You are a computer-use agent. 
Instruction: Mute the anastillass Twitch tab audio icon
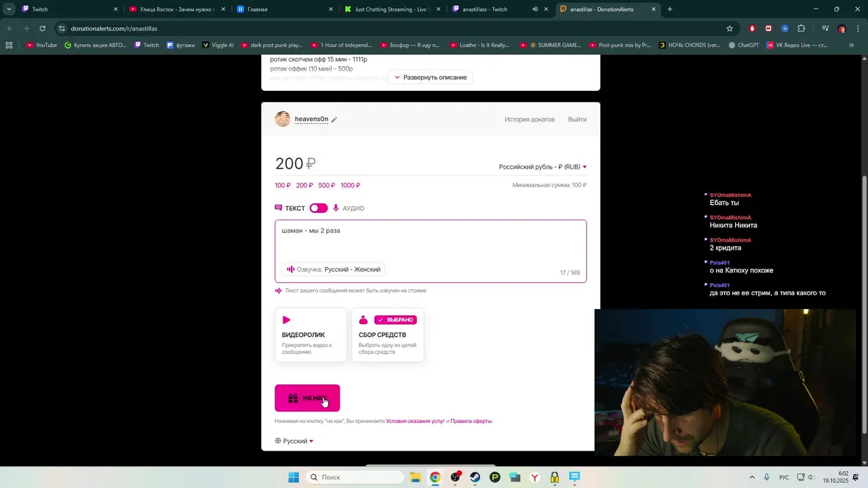point(535,9)
